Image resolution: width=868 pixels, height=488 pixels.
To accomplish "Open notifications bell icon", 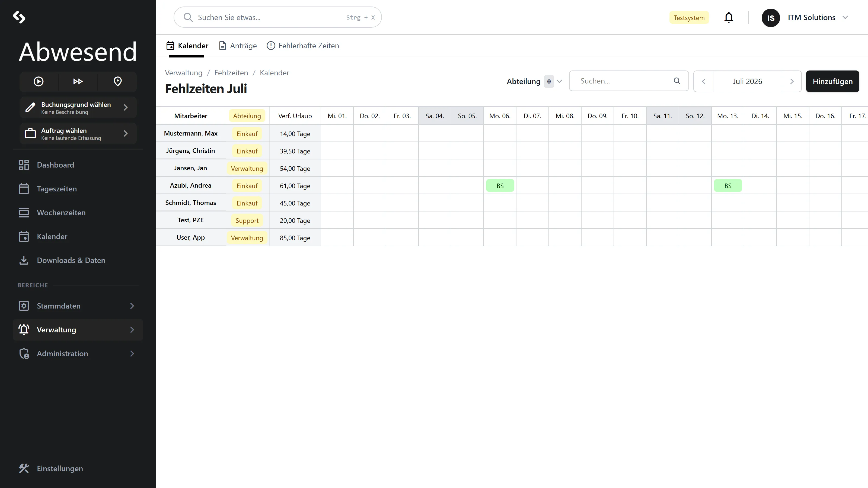I will click(729, 18).
